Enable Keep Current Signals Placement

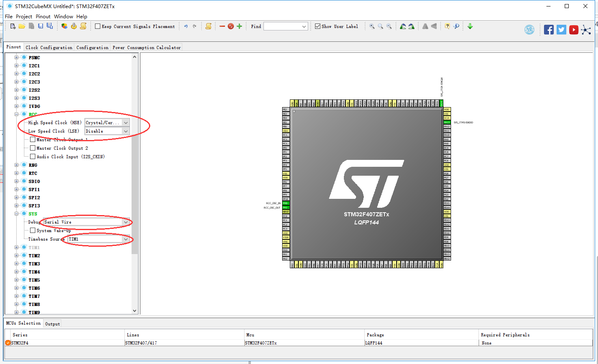tap(97, 26)
